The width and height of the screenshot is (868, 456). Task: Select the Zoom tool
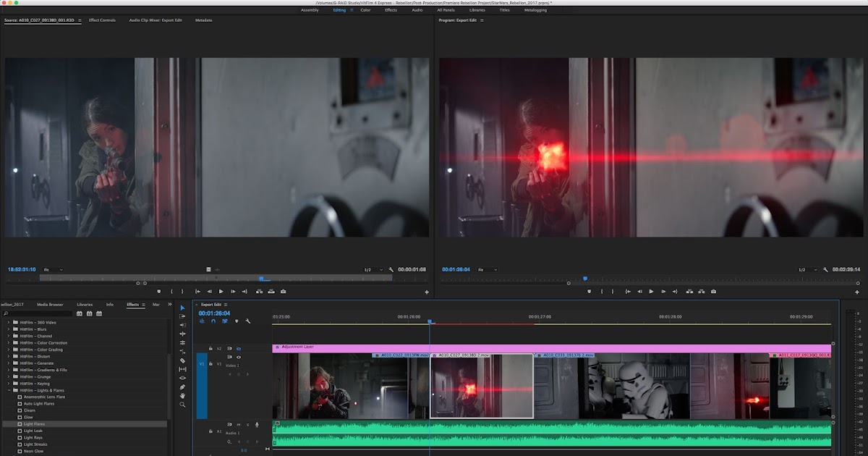pos(182,404)
